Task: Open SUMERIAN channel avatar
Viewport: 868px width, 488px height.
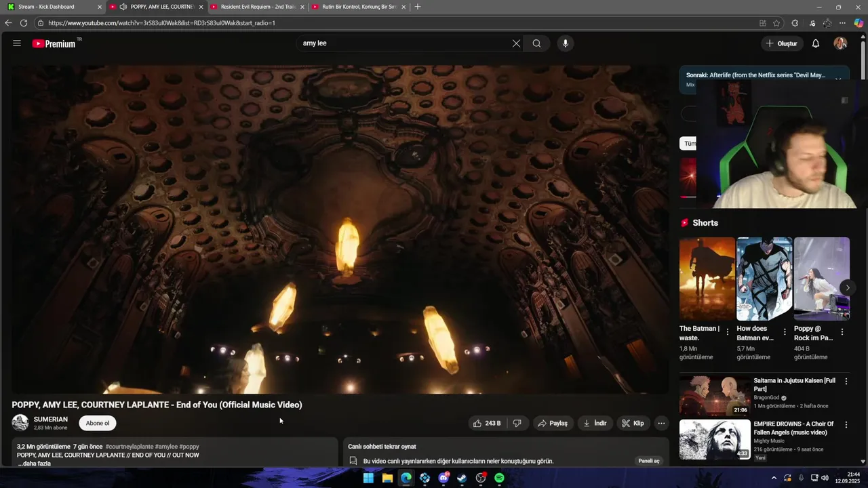Action: [20, 423]
